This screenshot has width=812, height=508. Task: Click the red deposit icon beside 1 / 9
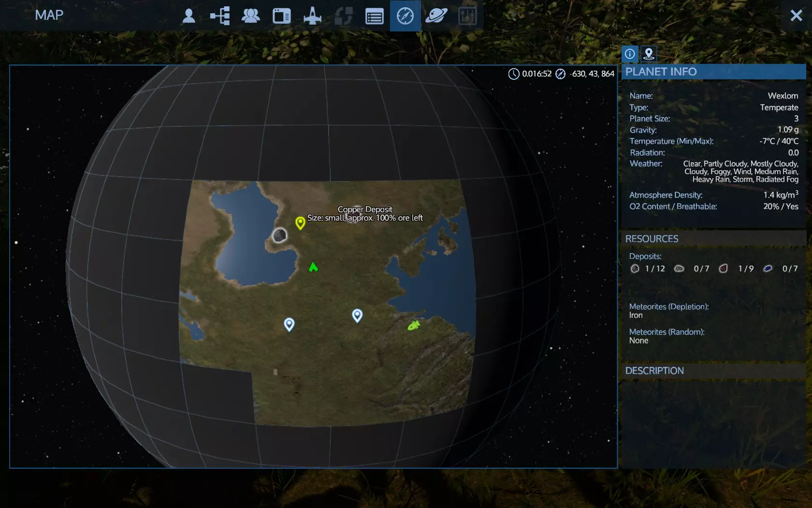click(x=723, y=269)
